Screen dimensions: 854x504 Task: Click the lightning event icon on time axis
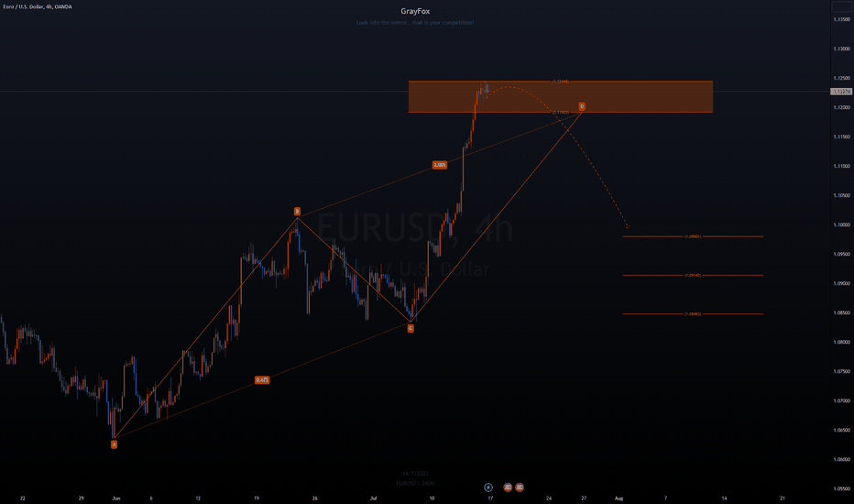[x=488, y=488]
